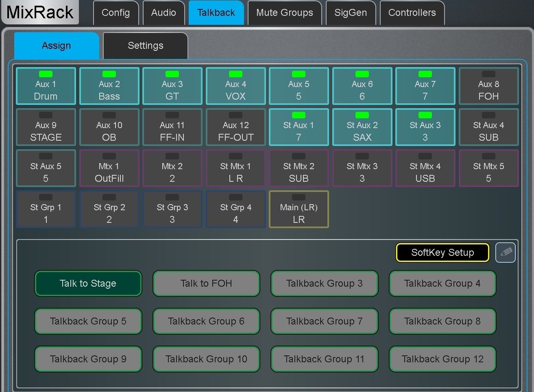This screenshot has width=534, height=392.
Task: Toggle St Aux 2 SAX assignment
Action: tap(362, 127)
